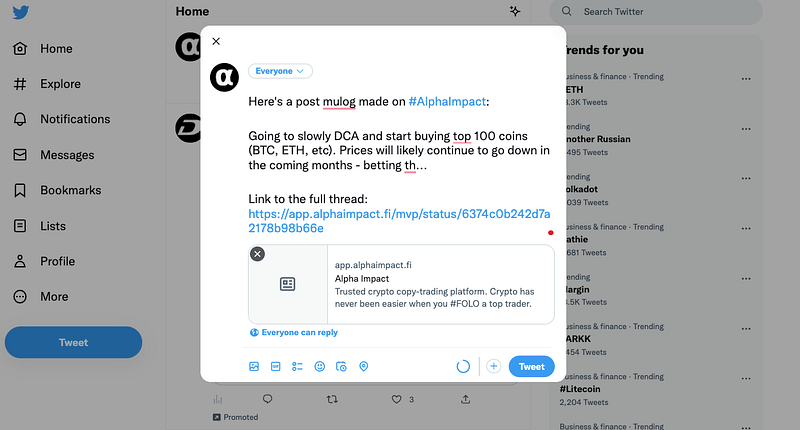The width and height of the screenshot is (800, 430).
Task: Schedule the tweet with calendar icon
Action: pyautogui.click(x=341, y=367)
